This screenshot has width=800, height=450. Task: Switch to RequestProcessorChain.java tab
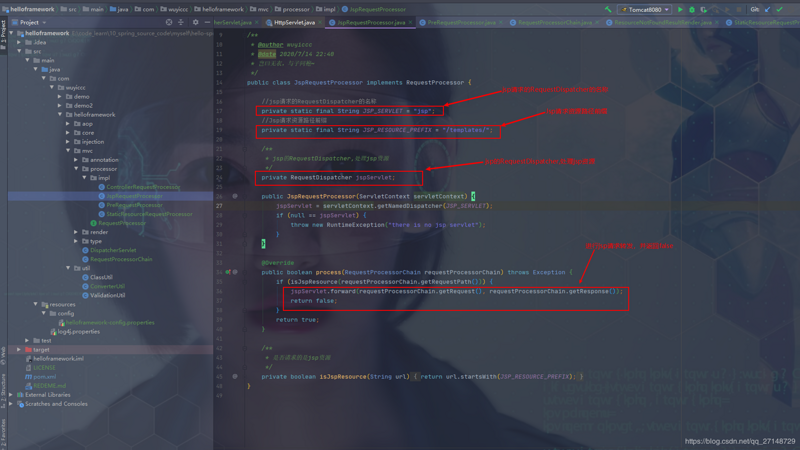555,22
